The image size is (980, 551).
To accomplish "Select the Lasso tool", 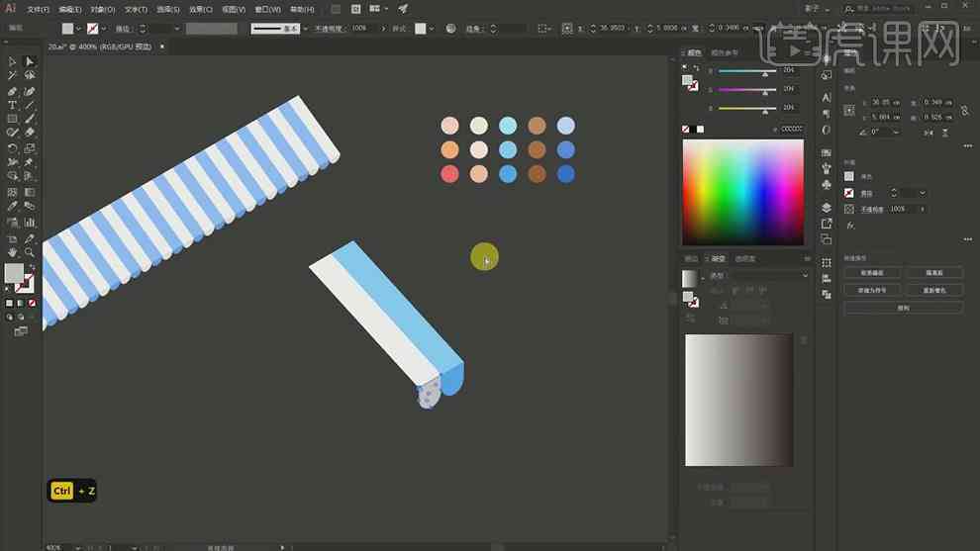I will 29,75.
